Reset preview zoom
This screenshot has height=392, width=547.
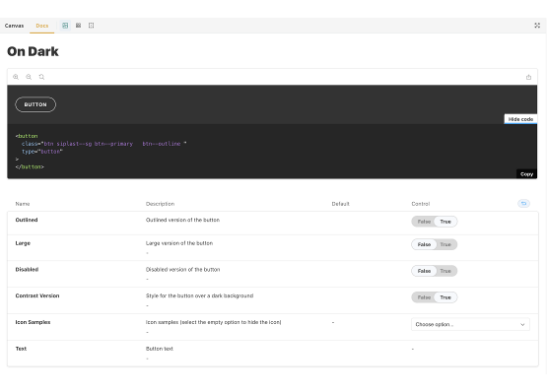pos(41,77)
